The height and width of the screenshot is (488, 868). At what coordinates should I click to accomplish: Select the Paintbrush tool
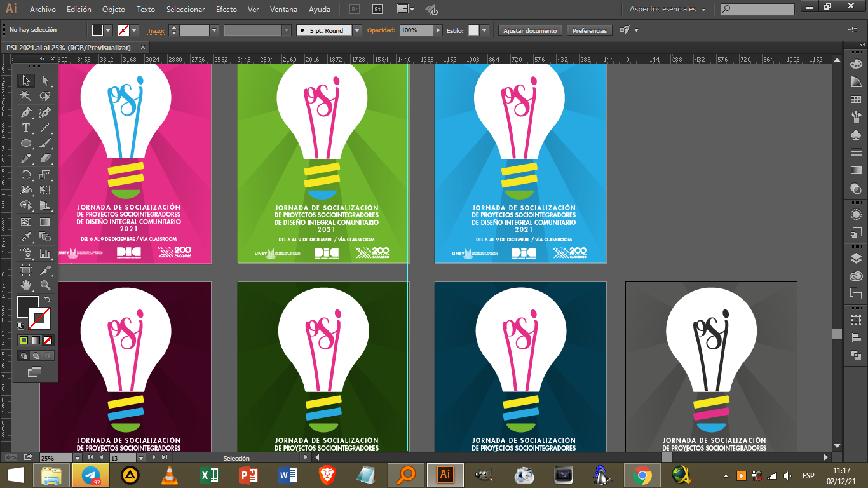[x=45, y=143]
